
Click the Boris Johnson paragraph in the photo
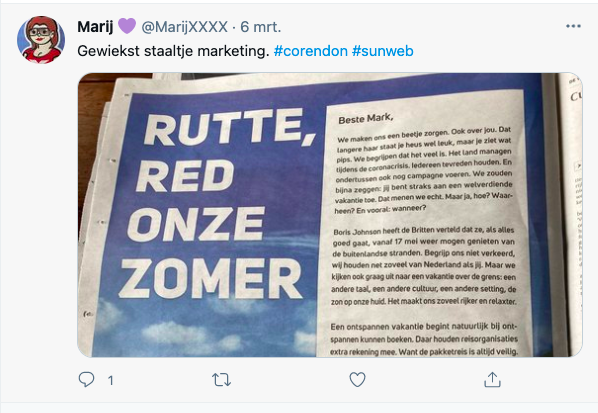[x=424, y=266]
